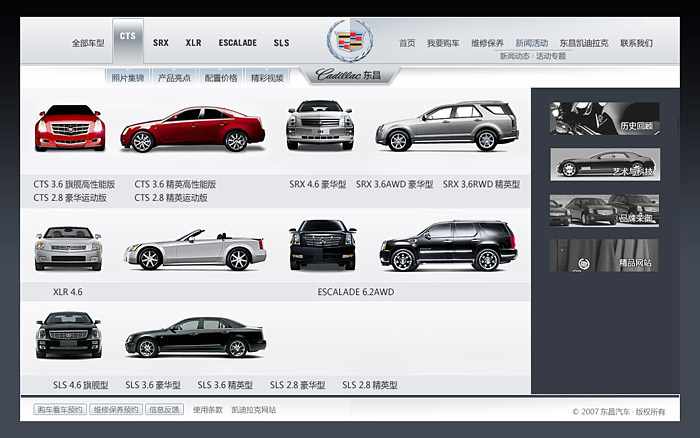Click the 信息反馈 button

[x=164, y=409]
